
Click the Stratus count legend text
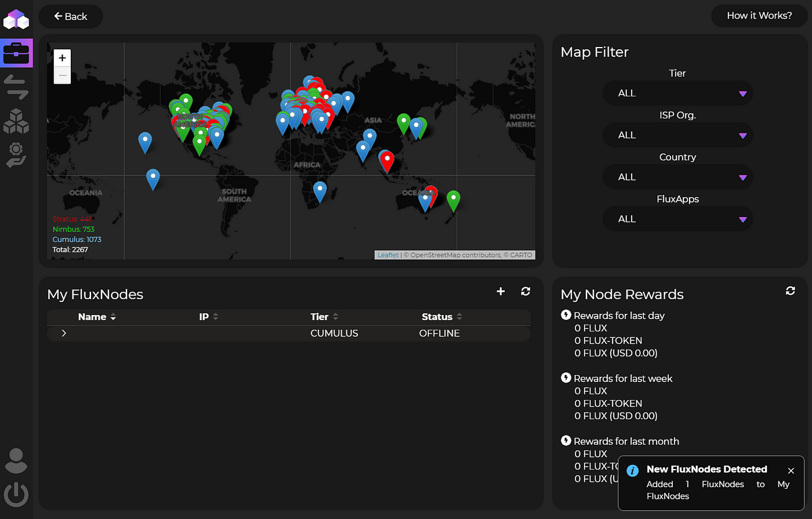click(x=72, y=219)
